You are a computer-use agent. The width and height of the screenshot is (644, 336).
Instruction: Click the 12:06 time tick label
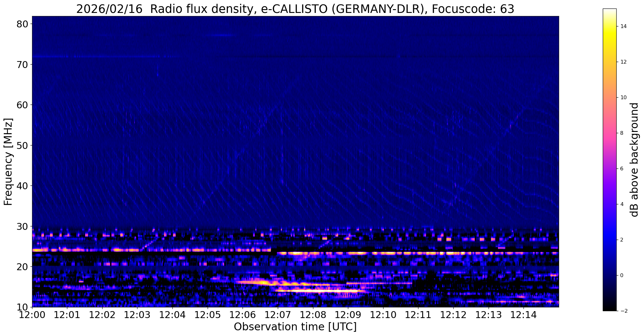[x=243, y=315]
